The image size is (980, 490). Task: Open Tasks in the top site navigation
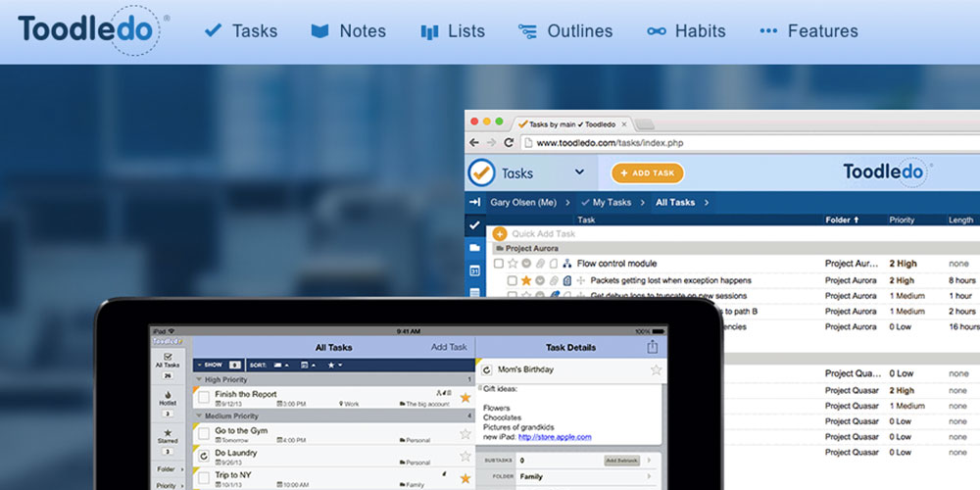pyautogui.click(x=241, y=30)
